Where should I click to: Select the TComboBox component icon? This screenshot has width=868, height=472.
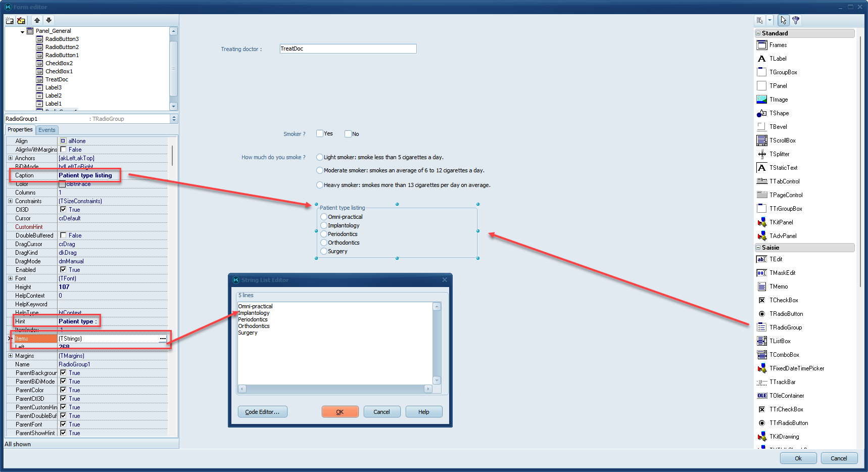761,355
